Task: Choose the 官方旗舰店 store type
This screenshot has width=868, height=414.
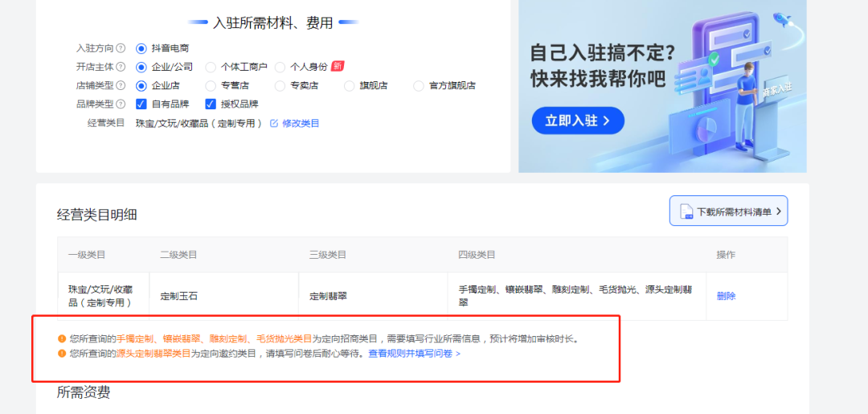Action: click(418, 85)
